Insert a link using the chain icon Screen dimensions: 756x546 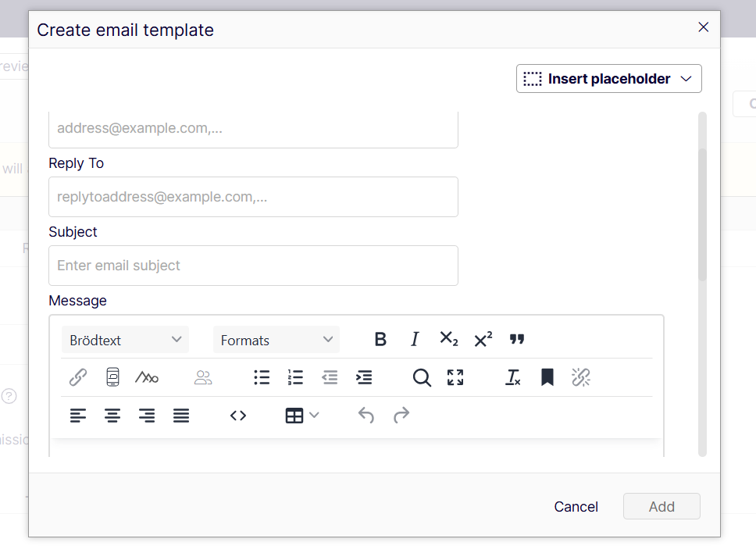(78, 377)
